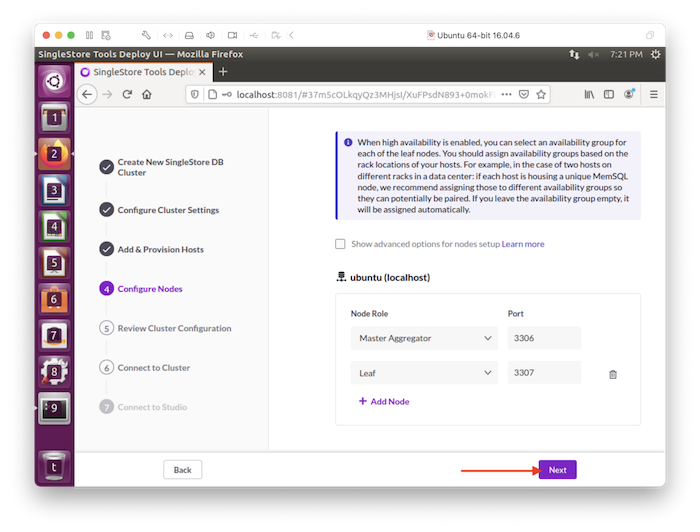Open the Master Aggregator node role dropdown
Viewport: 700px width, 532px height.
coord(424,338)
